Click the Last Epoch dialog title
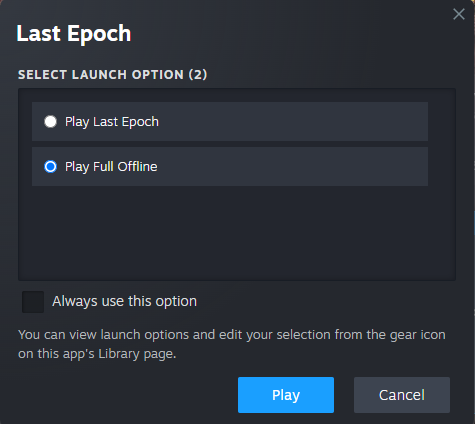The image size is (475, 424). [74, 33]
